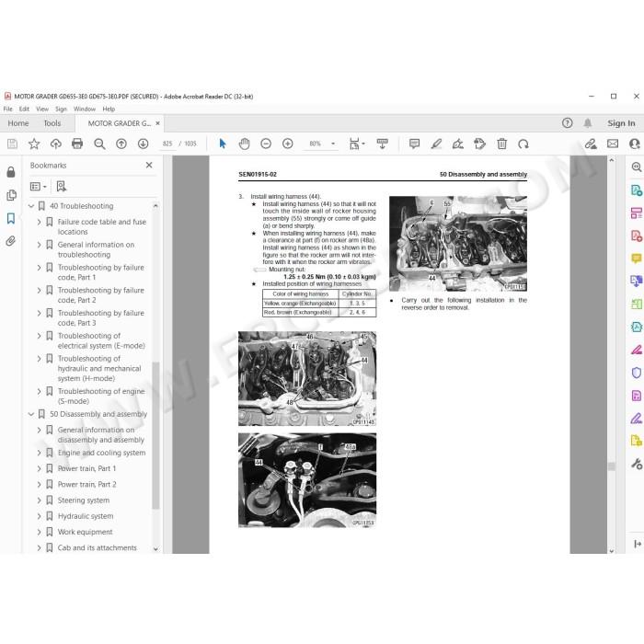Collapse the 40 Troubleshooting bookmark

coord(31,206)
